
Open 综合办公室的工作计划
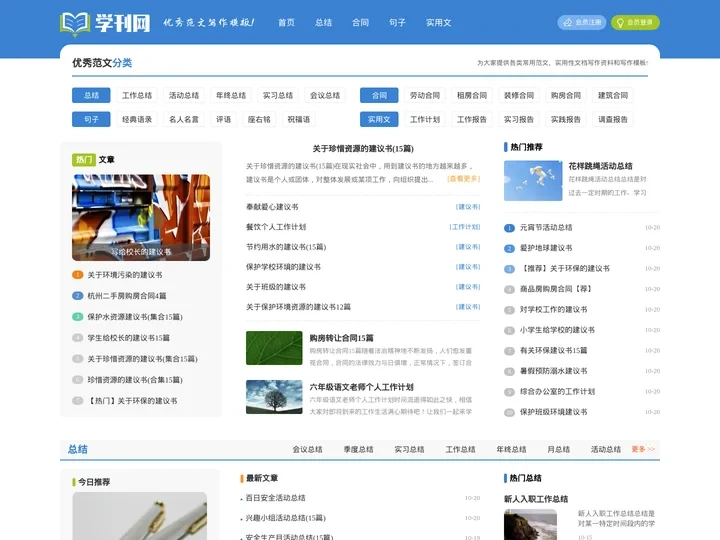557,392
